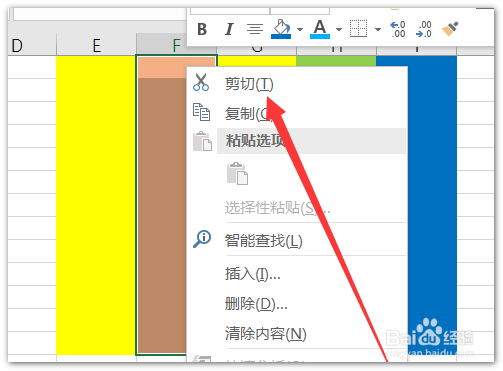
Task: Choose 删除(D)... from context menu
Action: pos(256,304)
